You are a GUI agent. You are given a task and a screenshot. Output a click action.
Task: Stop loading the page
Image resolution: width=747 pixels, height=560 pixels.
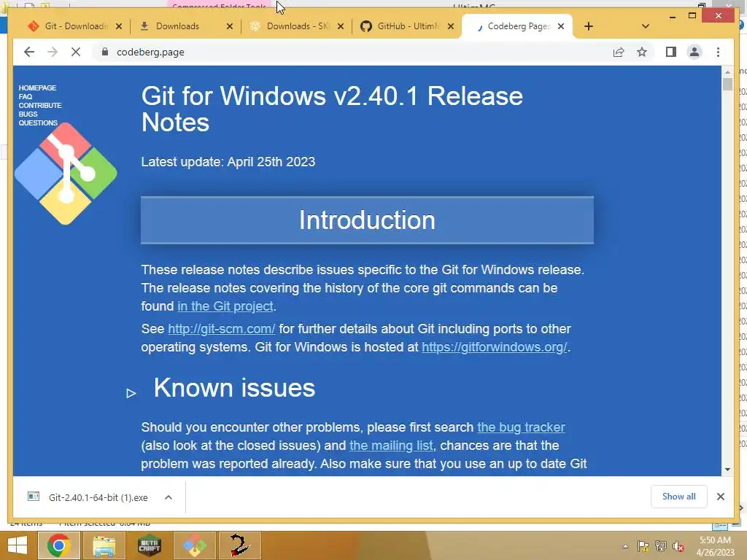(x=76, y=52)
